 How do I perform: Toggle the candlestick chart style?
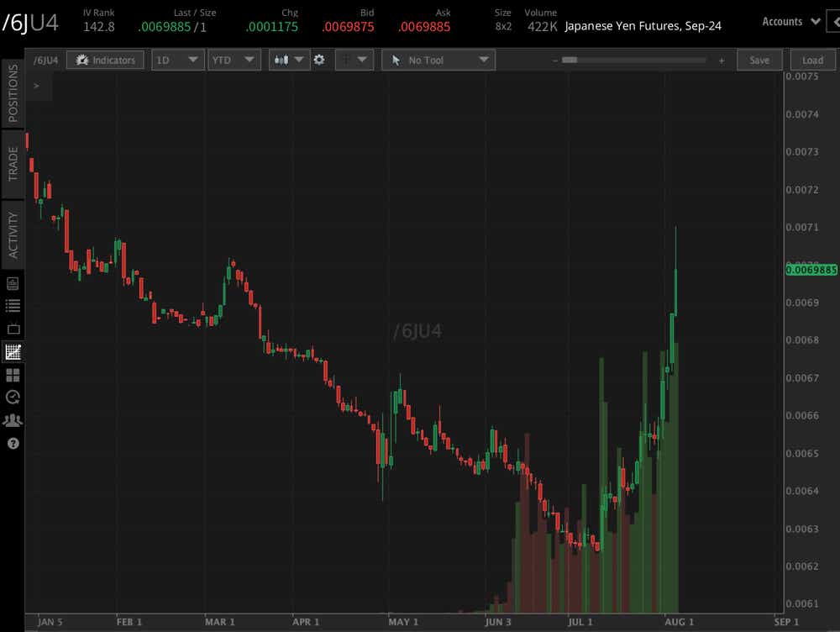(x=289, y=60)
